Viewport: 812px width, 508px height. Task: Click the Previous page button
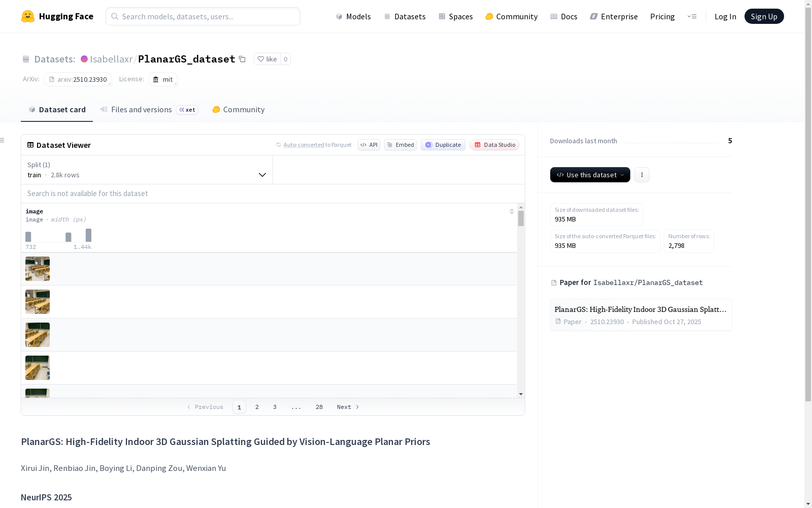[205, 407]
